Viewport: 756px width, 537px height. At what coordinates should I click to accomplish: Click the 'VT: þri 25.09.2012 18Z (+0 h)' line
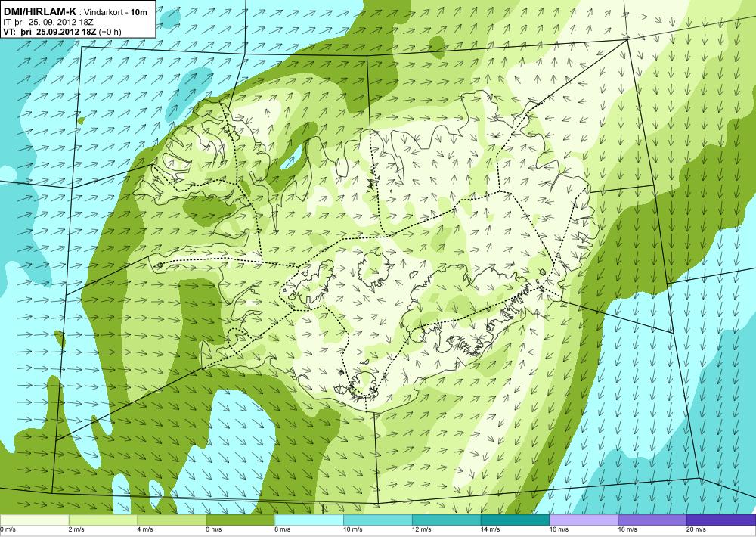pyautogui.click(x=63, y=31)
